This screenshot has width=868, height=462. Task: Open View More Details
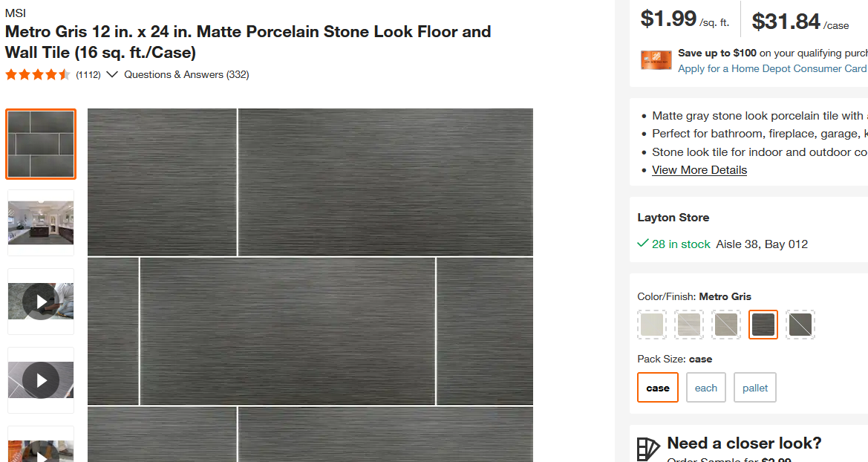coord(699,169)
